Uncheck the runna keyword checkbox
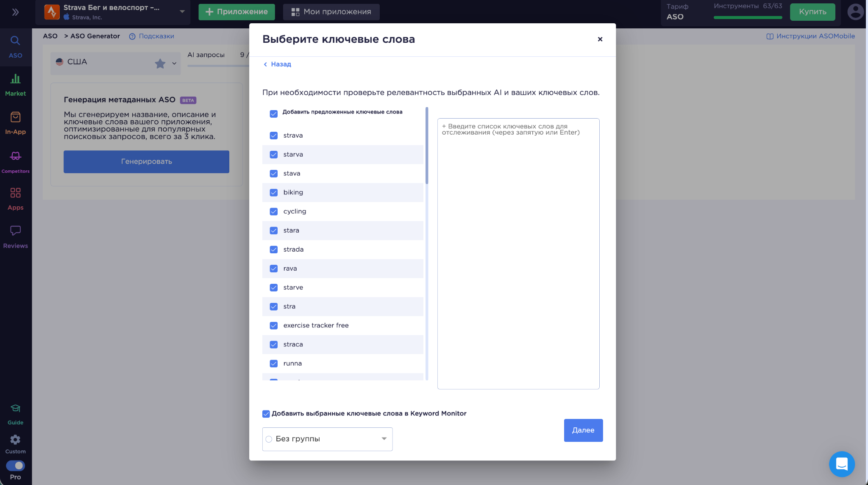This screenshot has width=868, height=485. [x=274, y=363]
